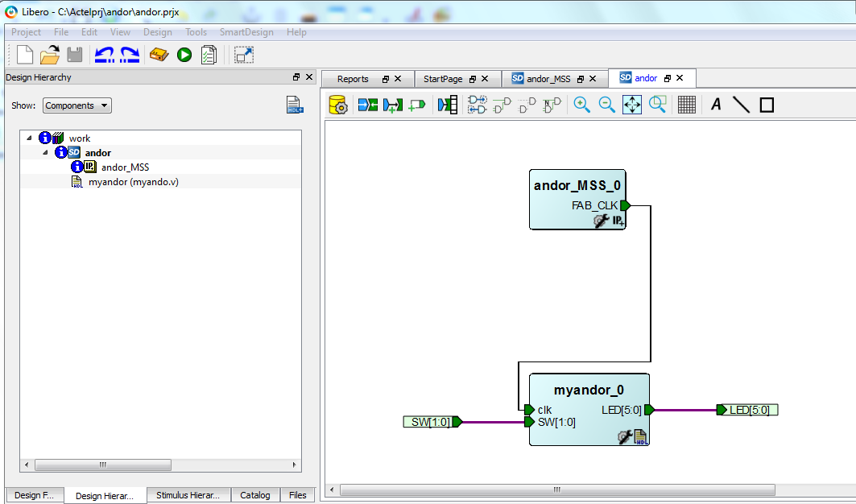Click the HDL+ create file icon
Screen dimensions: 856x504
[294, 105]
